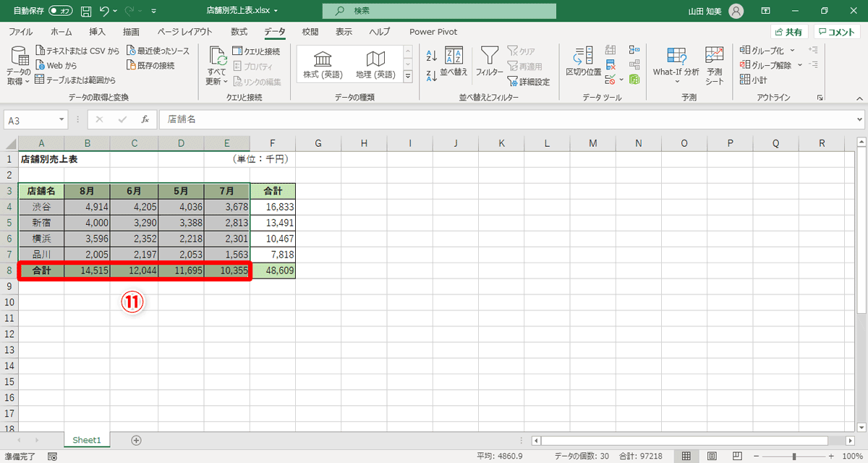Choose From Web (Web から) import

click(x=56, y=65)
